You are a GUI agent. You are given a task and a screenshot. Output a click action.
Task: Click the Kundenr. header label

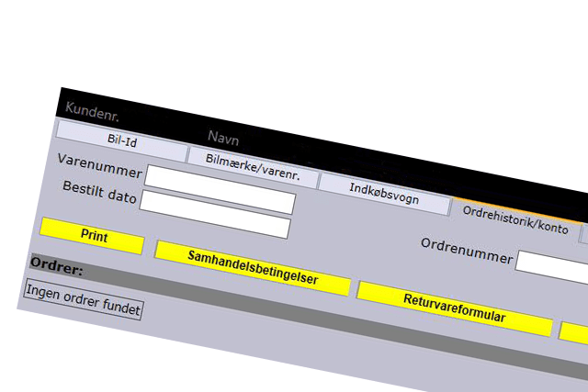tap(92, 113)
